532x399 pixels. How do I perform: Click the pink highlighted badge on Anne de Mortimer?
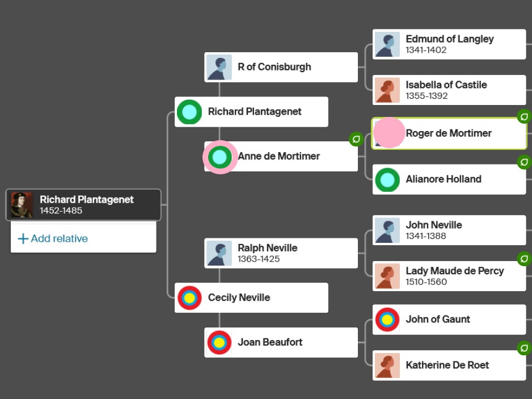(219, 157)
